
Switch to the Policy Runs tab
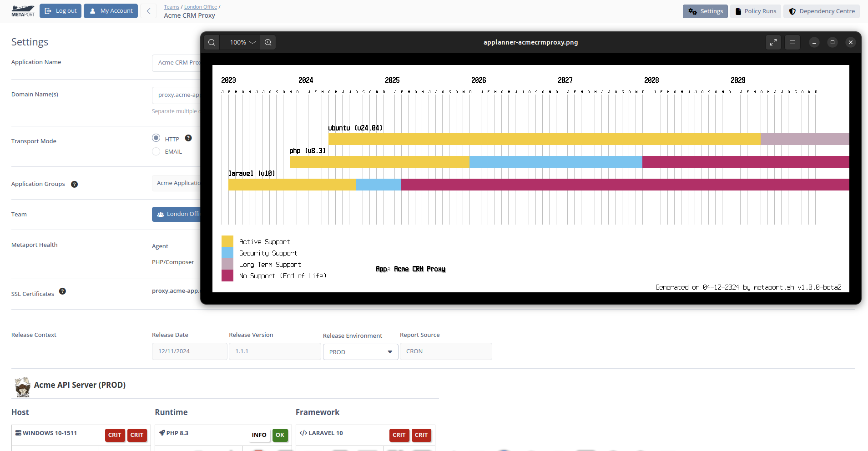click(756, 11)
